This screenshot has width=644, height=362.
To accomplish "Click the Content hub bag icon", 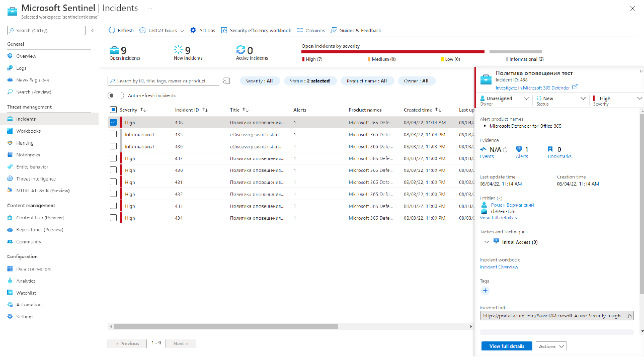I will click(10, 218).
